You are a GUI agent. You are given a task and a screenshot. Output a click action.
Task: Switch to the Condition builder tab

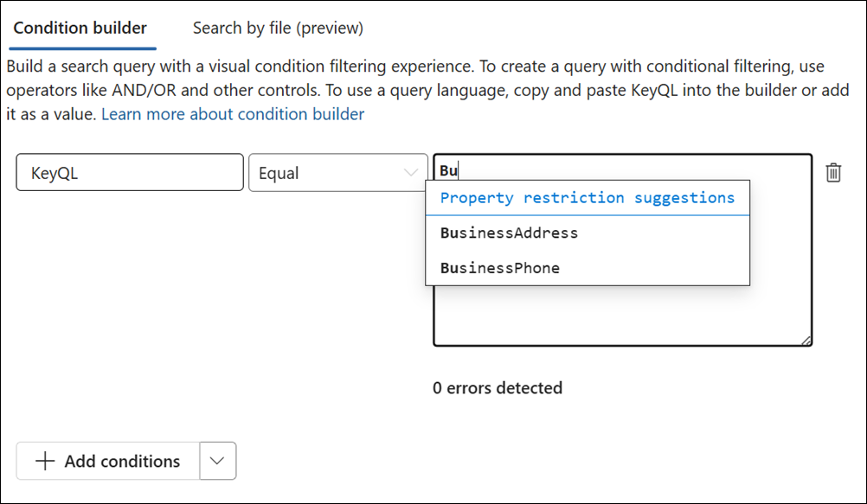tap(80, 28)
